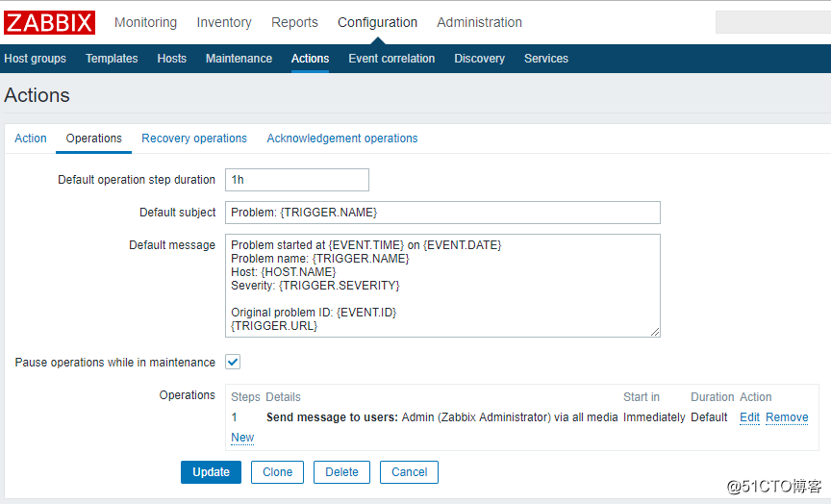Click the Clone button

tap(277, 472)
